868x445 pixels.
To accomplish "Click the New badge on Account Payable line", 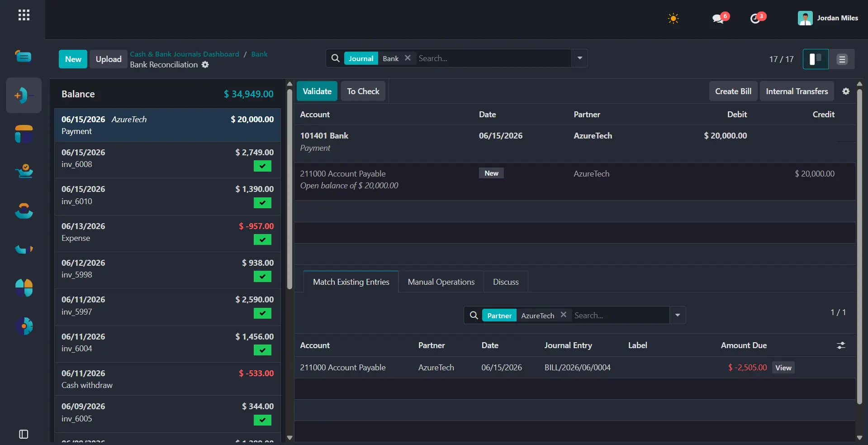I will coord(491,173).
